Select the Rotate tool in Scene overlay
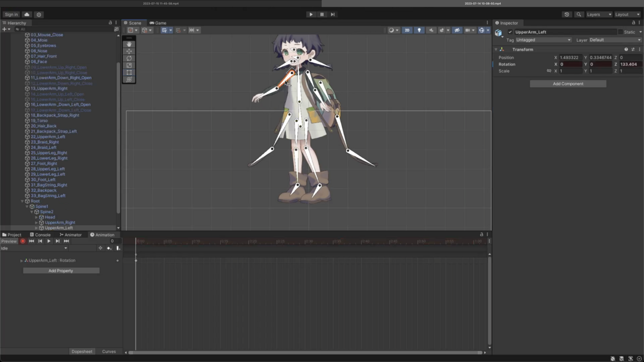Image resolution: width=644 pixels, height=362 pixels. tap(129, 58)
